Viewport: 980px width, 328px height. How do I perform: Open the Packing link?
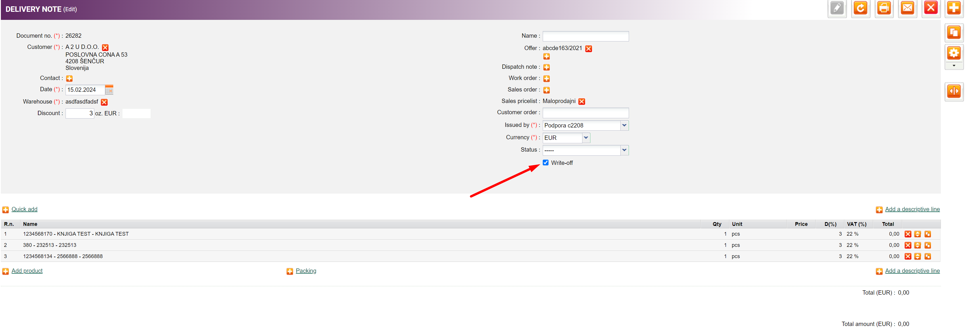306,271
